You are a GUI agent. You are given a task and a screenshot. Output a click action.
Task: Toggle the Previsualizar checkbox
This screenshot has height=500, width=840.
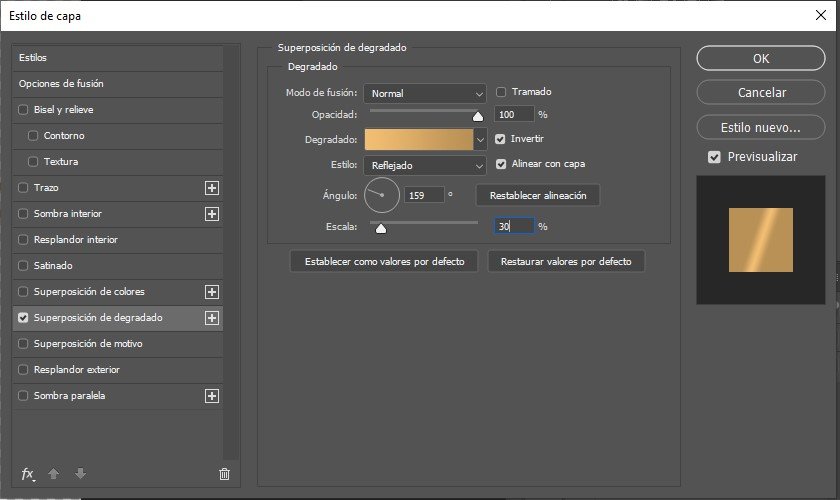pos(714,157)
